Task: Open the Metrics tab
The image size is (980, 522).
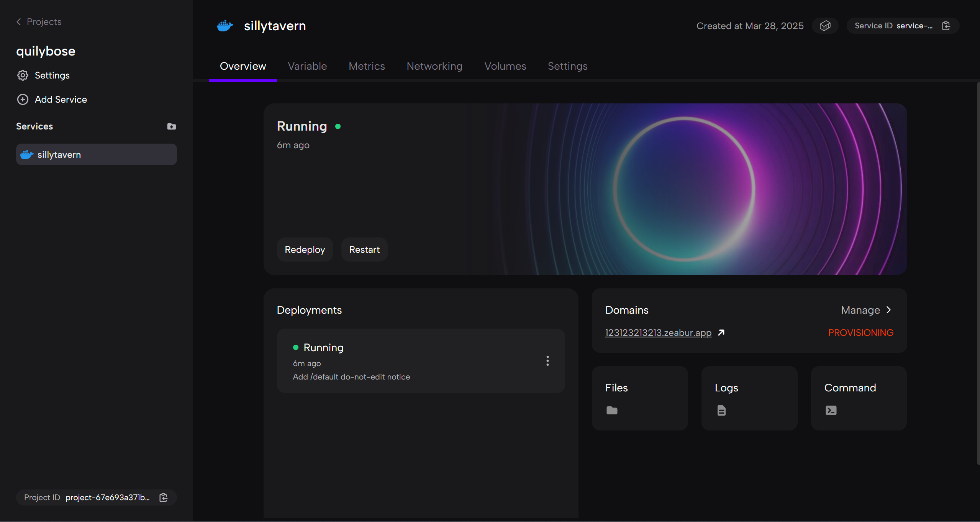Action: [367, 66]
